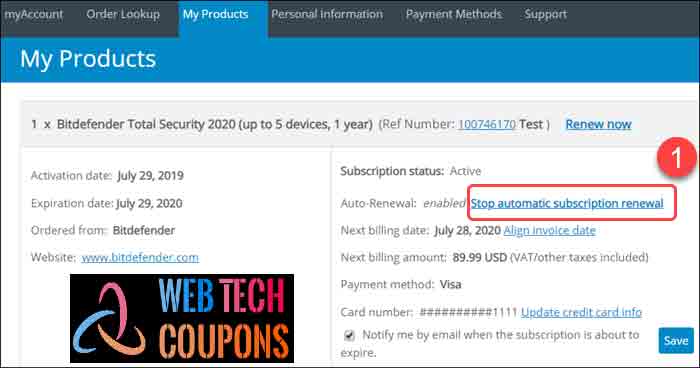This screenshot has height=368, width=700.
Task: Open reference number 100746170 link
Action: (x=487, y=124)
